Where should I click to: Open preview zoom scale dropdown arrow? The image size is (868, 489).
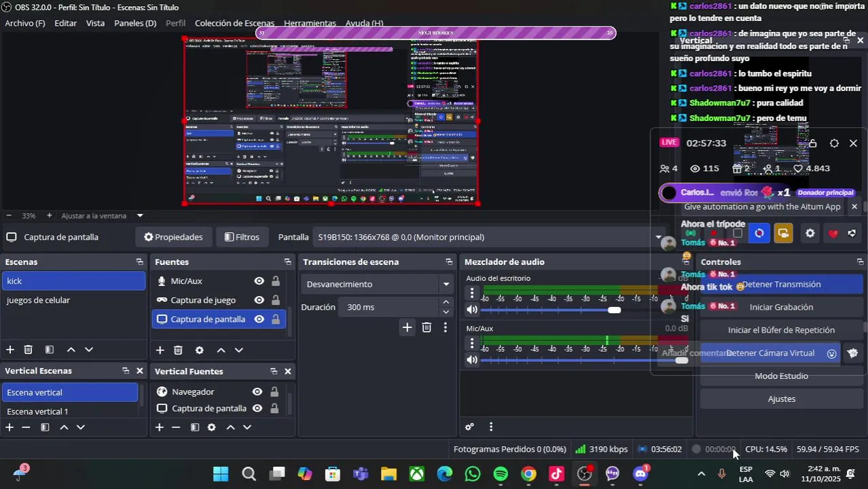(x=140, y=215)
